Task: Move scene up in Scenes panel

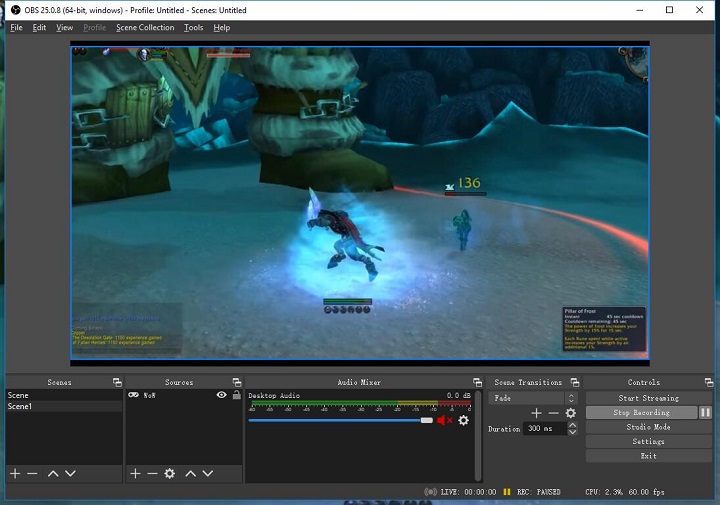Action: (x=53, y=473)
